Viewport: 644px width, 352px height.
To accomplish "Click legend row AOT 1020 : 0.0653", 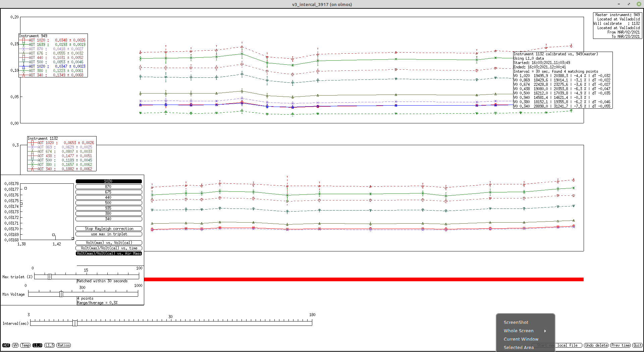I will click(x=62, y=143).
